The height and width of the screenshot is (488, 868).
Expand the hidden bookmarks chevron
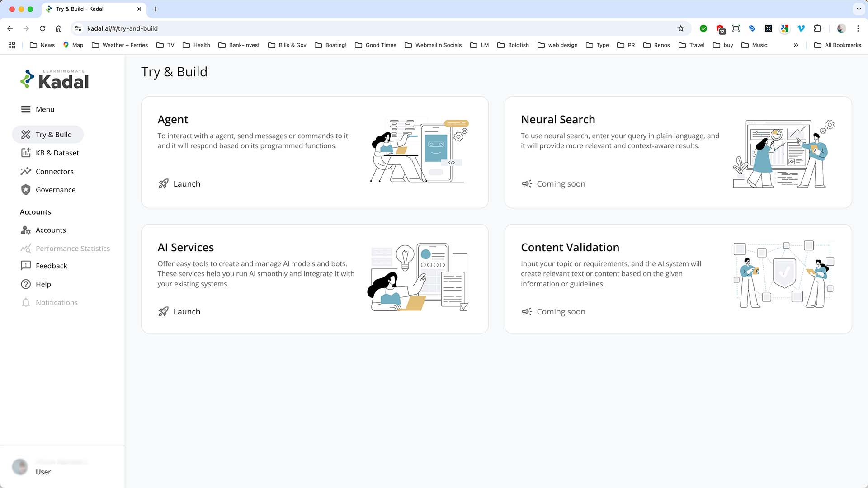click(x=796, y=45)
